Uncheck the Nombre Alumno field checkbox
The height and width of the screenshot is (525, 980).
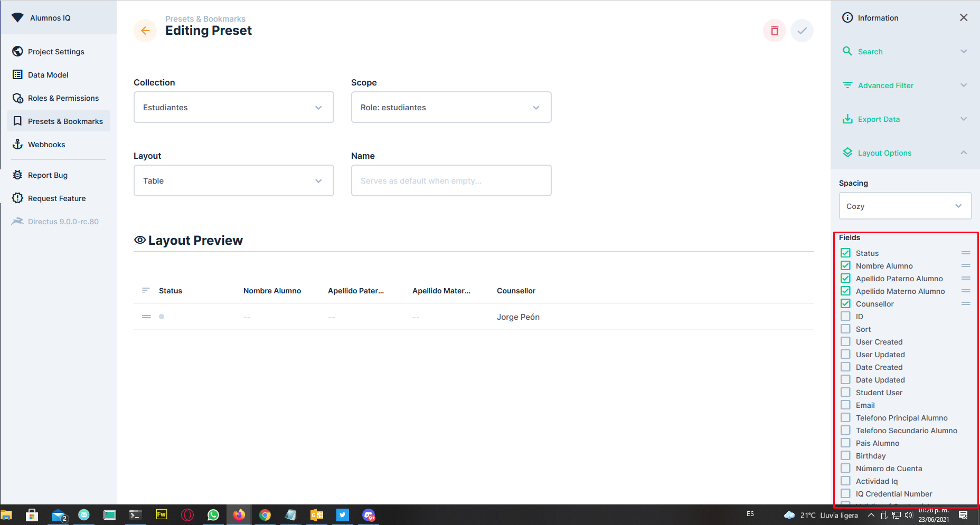point(845,265)
